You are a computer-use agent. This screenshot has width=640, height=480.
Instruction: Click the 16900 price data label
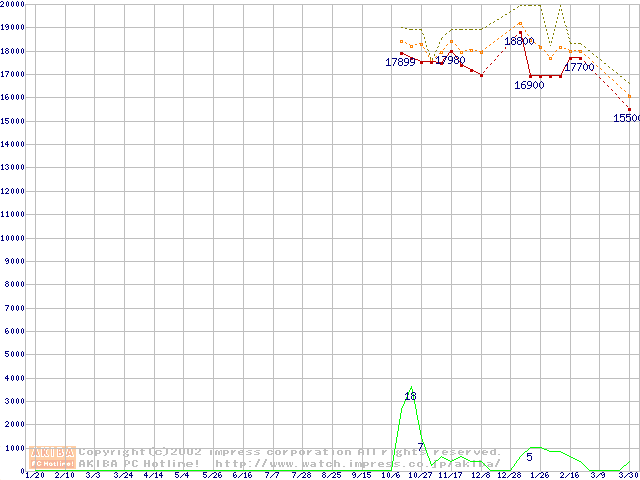pyautogui.click(x=529, y=86)
